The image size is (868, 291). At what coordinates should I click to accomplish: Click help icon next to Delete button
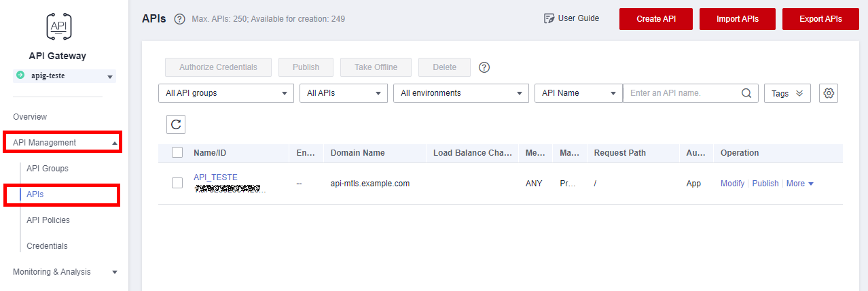484,67
